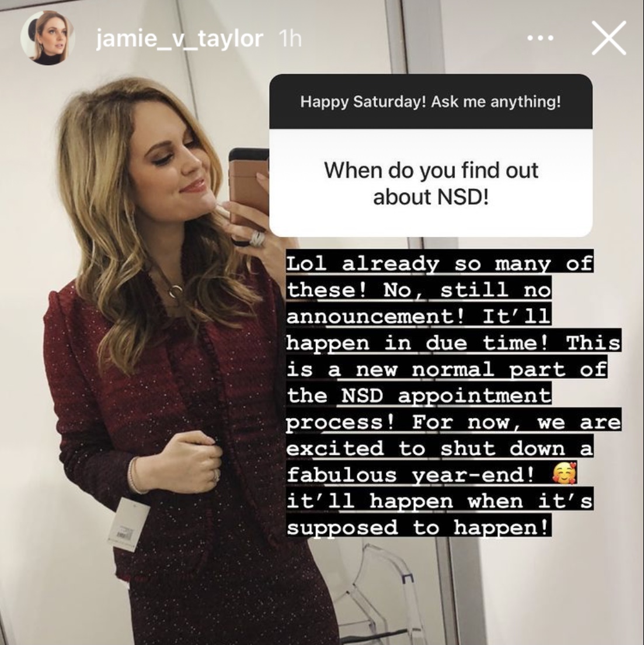644x645 pixels.
Task: Tap the large ring on the hand holding the phone
Action: [x=257, y=239]
